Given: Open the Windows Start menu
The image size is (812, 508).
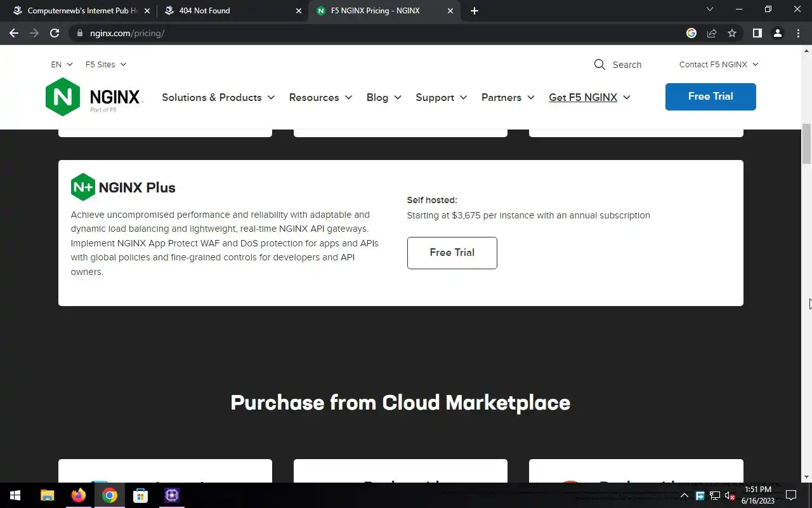Looking at the screenshot, I should (15, 495).
